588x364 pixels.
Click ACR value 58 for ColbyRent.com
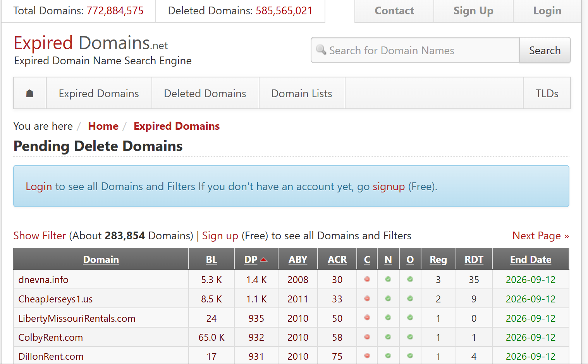(337, 337)
